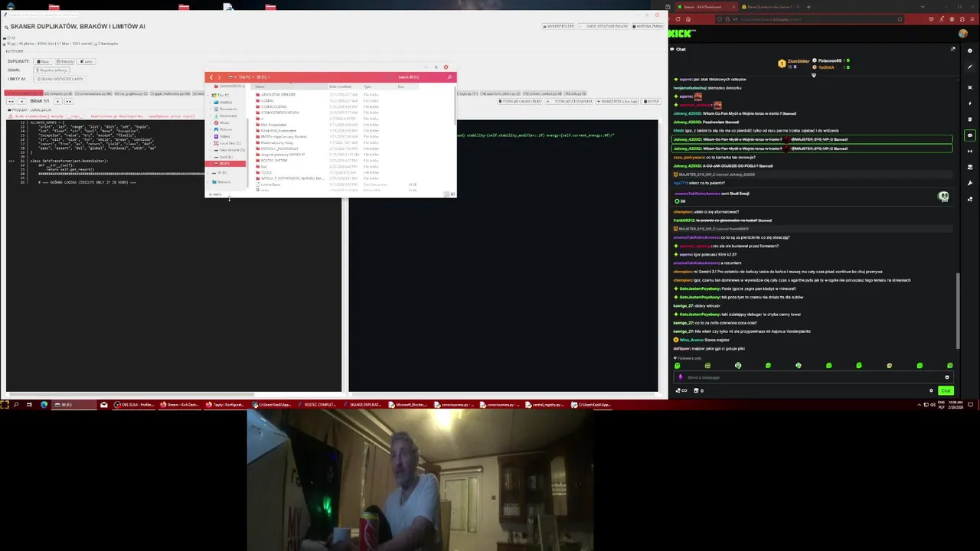Select the highlighted red first file tab
The width and height of the screenshot is (980, 551).
(x=23, y=93)
